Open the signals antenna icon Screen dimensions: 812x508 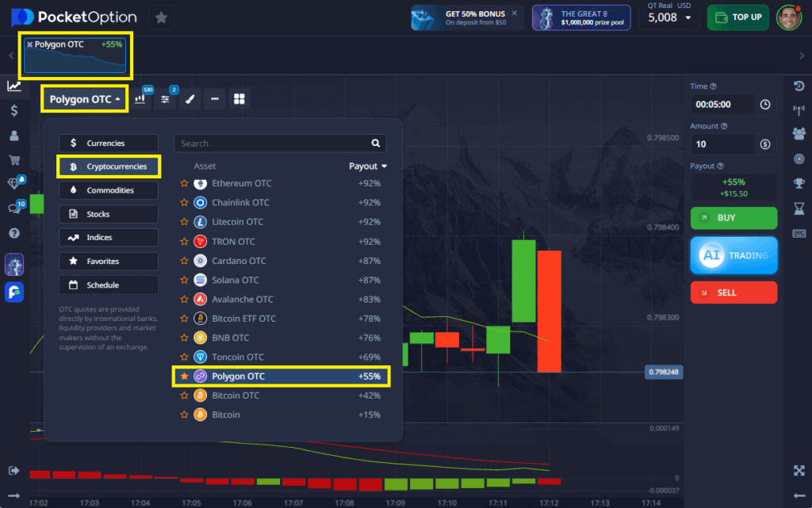click(x=800, y=109)
